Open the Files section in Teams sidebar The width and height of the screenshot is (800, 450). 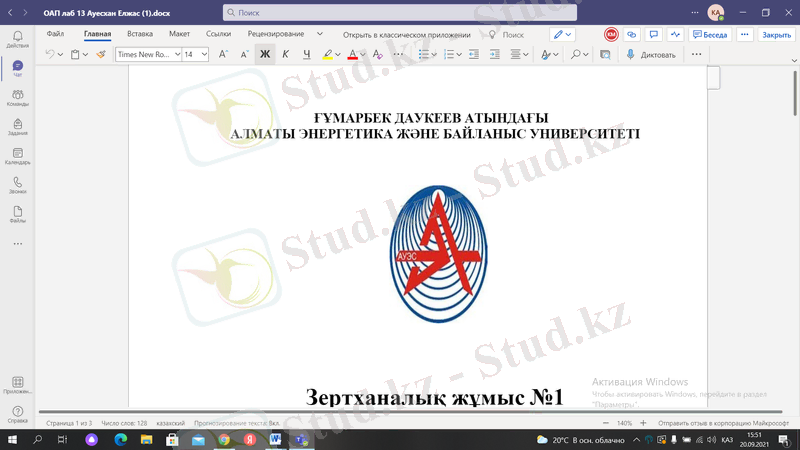(x=17, y=214)
